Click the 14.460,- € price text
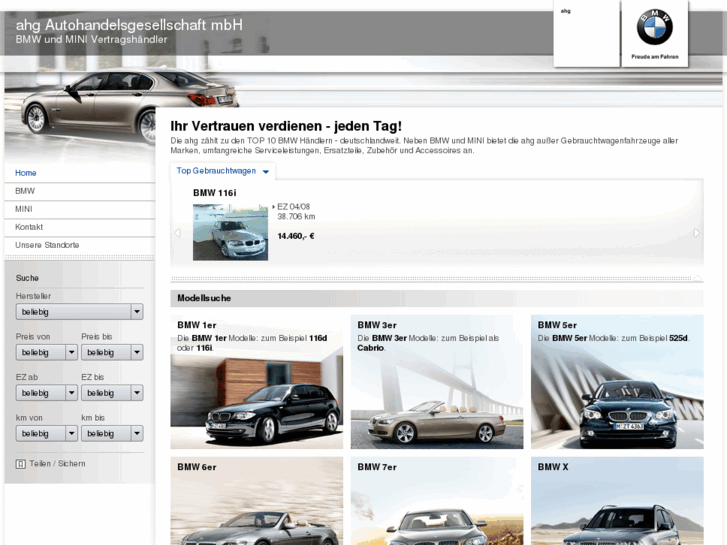The height and width of the screenshot is (545, 727). (296, 236)
